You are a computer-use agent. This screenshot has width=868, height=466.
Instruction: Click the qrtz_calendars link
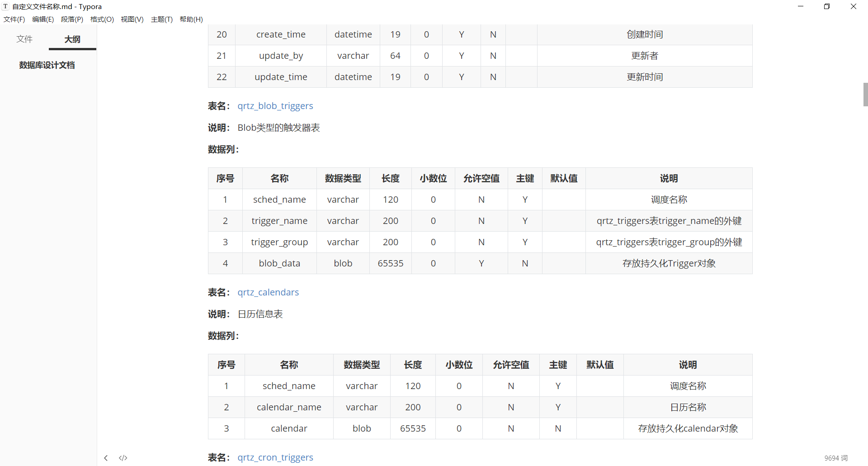268,292
